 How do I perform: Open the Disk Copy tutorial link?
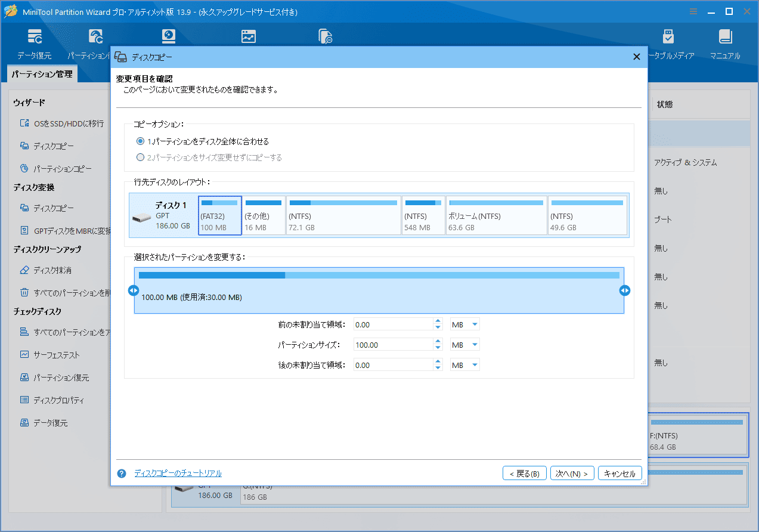pyautogui.click(x=178, y=474)
